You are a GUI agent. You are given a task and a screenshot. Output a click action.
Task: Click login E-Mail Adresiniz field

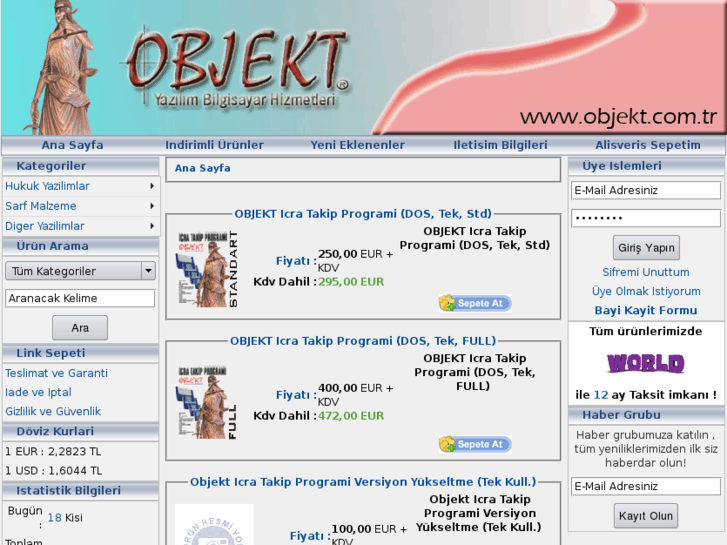click(x=646, y=190)
